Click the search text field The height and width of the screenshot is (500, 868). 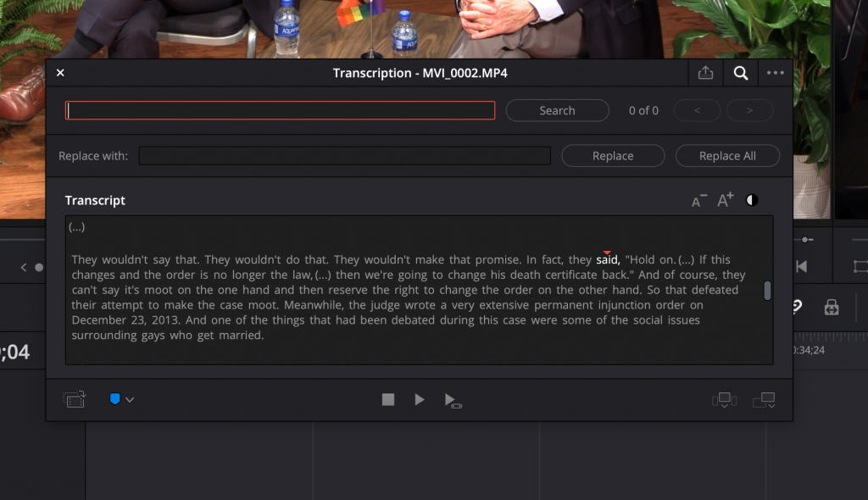click(281, 110)
